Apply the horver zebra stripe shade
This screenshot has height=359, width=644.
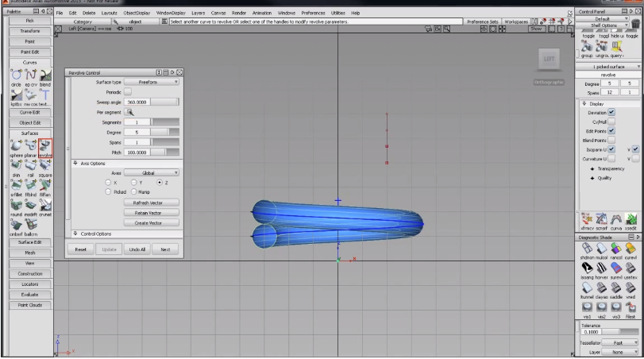click(602, 268)
